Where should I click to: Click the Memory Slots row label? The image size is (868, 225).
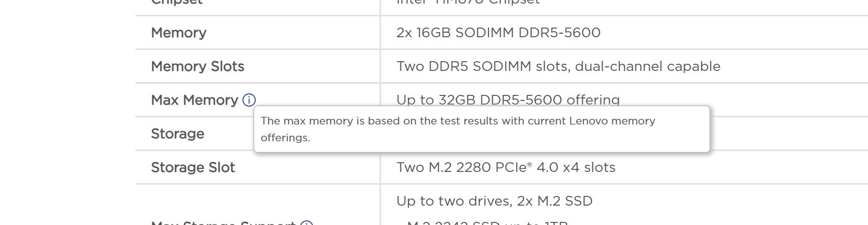(198, 66)
